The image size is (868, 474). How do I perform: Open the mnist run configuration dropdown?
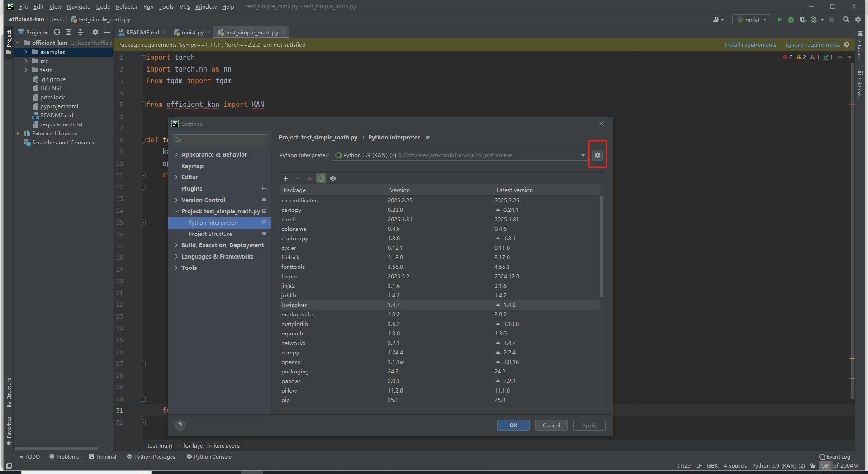point(752,19)
